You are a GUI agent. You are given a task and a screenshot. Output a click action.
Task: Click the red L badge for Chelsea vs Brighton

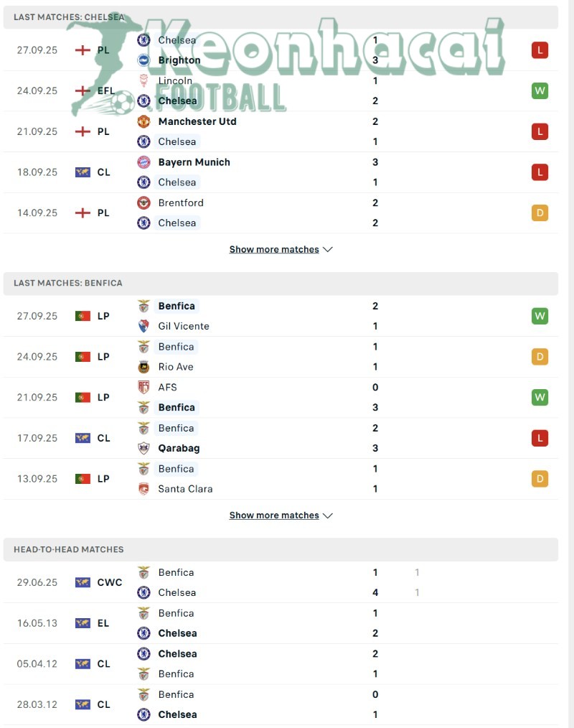[x=540, y=50]
